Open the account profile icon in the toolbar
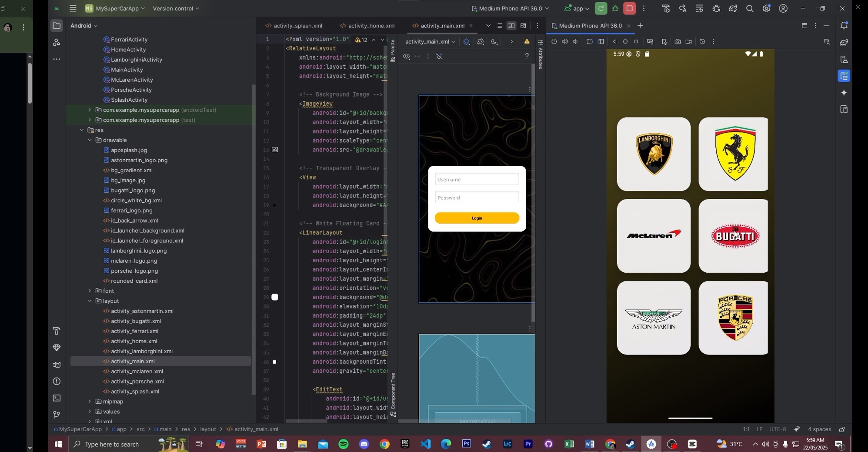Screen dimensions: 868x452 pyautogui.click(x=783, y=8)
